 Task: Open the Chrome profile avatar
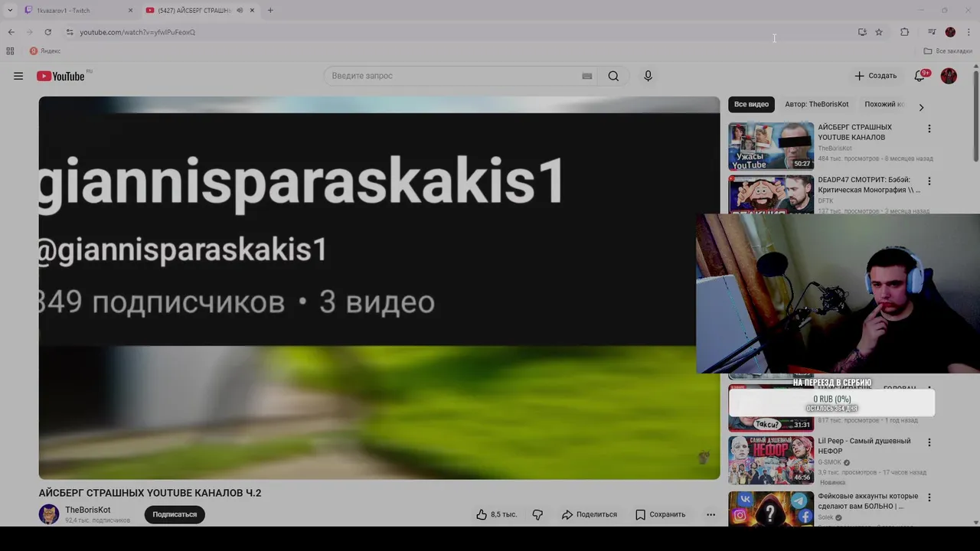pos(950,32)
